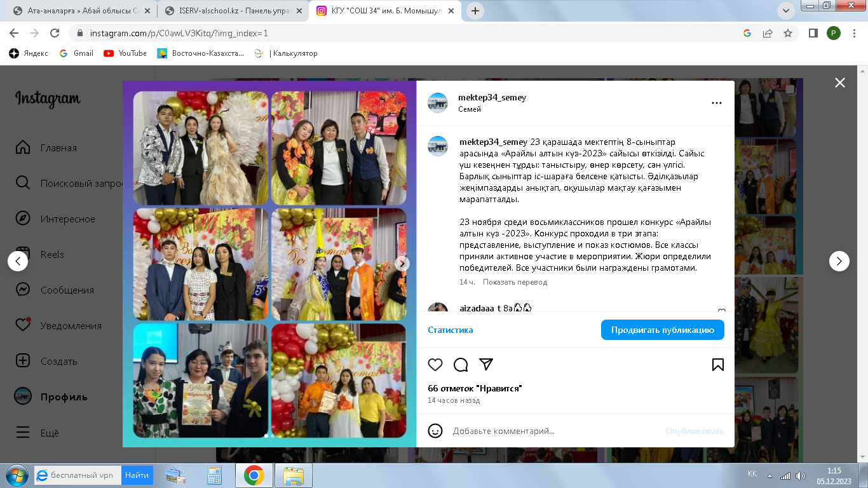Reload the page in Chrome
This screenshot has height=488, width=868.
click(55, 33)
